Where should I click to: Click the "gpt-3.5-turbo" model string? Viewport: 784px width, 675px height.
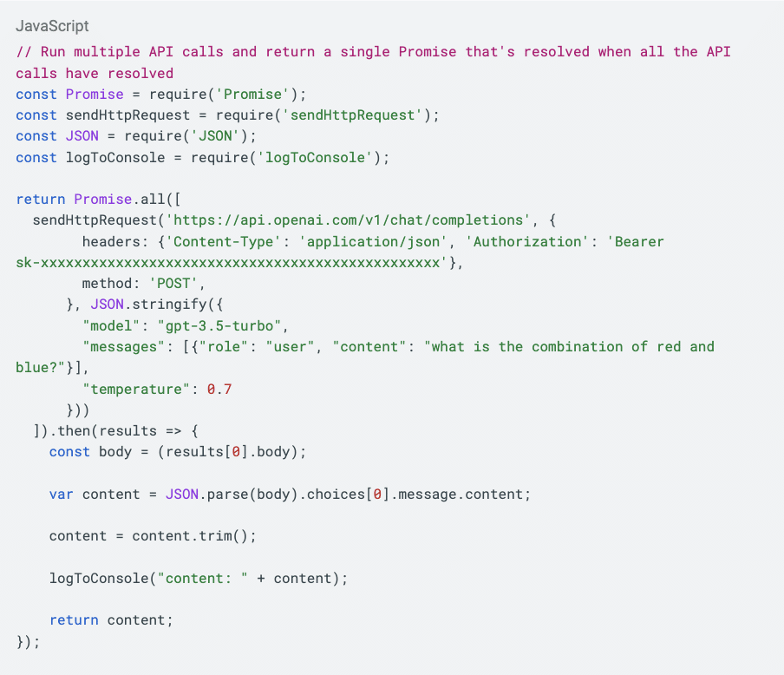pos(220,325)
